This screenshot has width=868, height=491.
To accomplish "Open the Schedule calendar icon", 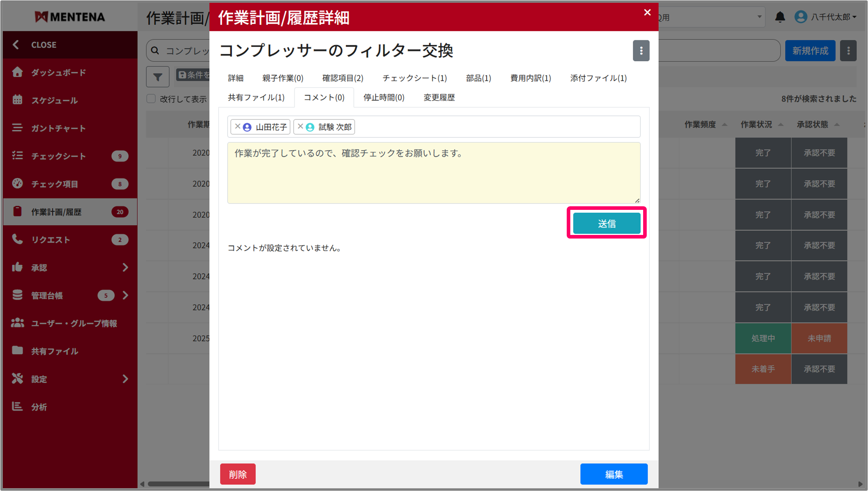I will 18,100.
